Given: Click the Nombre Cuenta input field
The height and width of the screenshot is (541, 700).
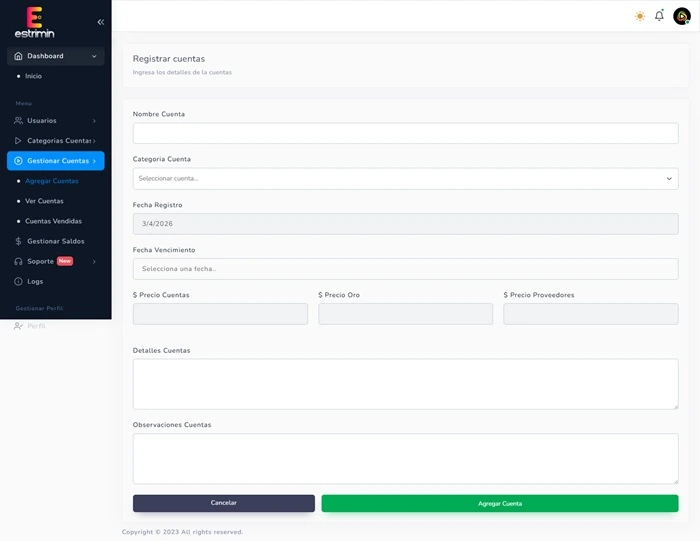Looking at the screenshot, I should pos(405,133).
